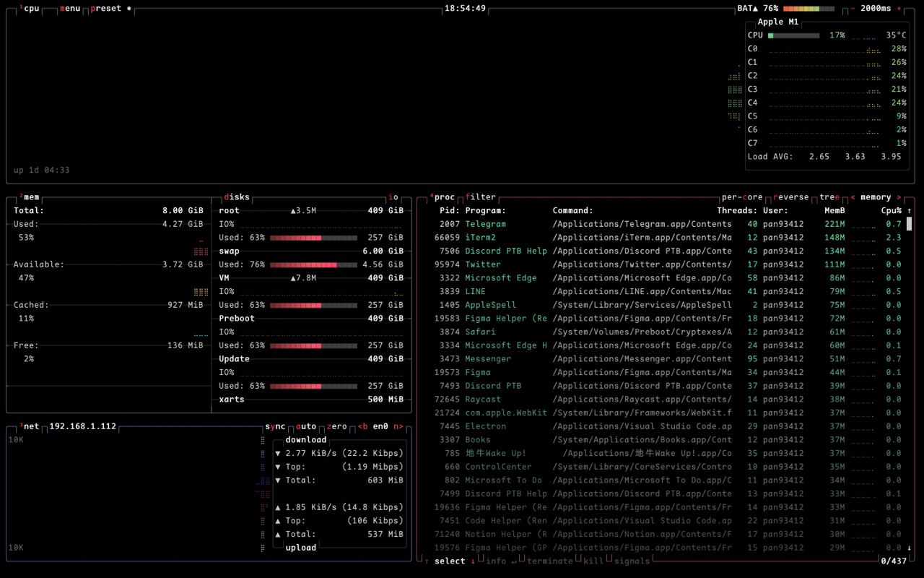
Task: Select the Microsoft To Do process row
Action: (668, 480)
